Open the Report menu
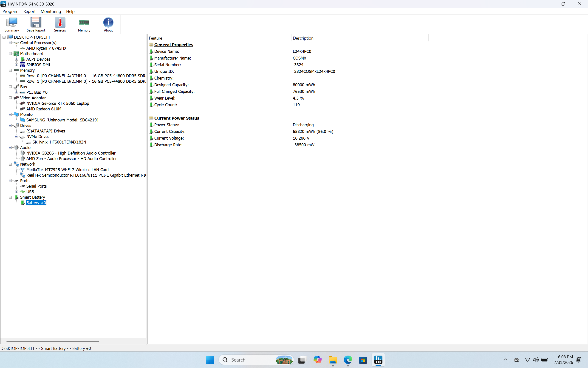 click(x=29, y=11)
